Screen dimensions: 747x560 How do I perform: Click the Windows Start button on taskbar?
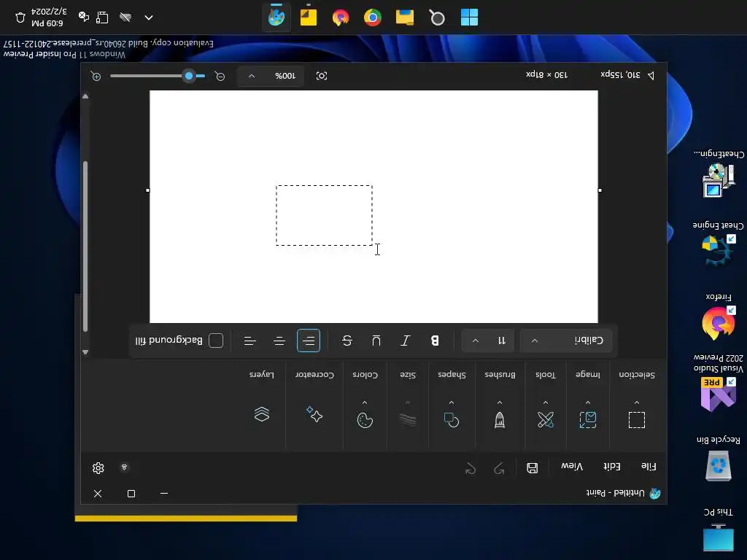[x=469, y=17]
